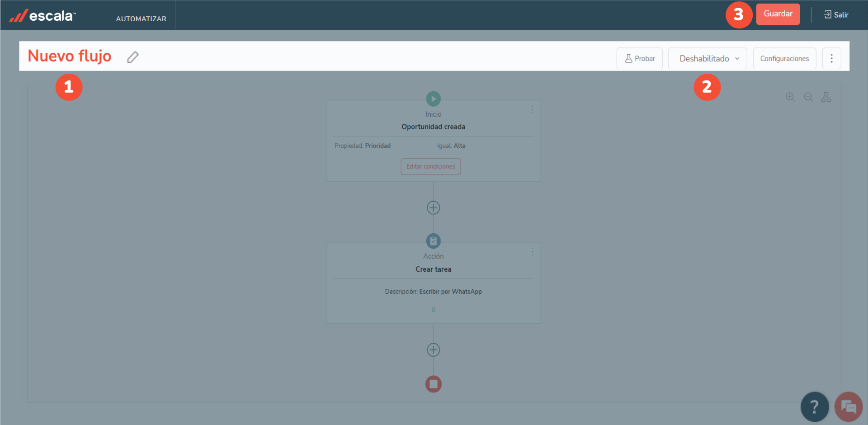
Task: Open Configuraciones settings
Action: coord(784,58)
